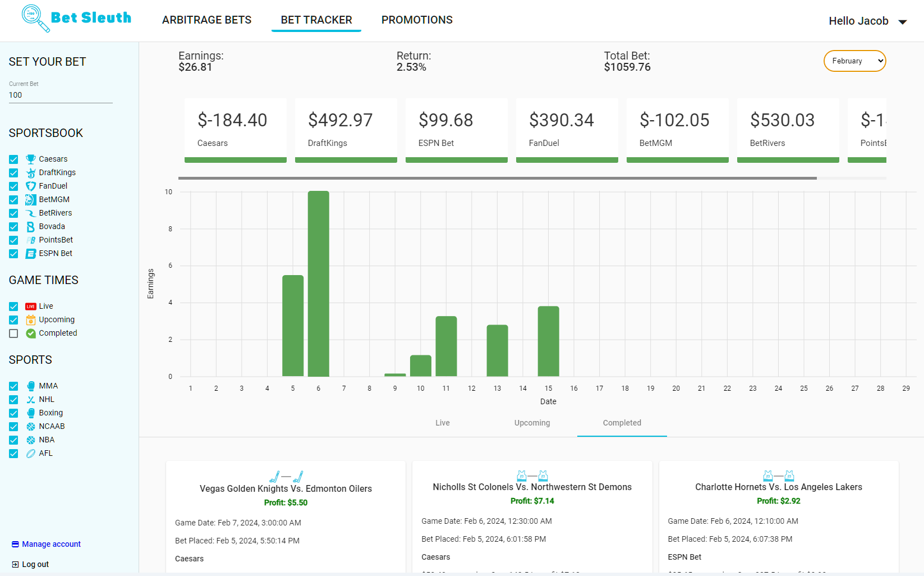Image resolution: width=924 pixels, height=576 pixels.
Task: Click the Upcoming calendar icon
Action: 31,320
